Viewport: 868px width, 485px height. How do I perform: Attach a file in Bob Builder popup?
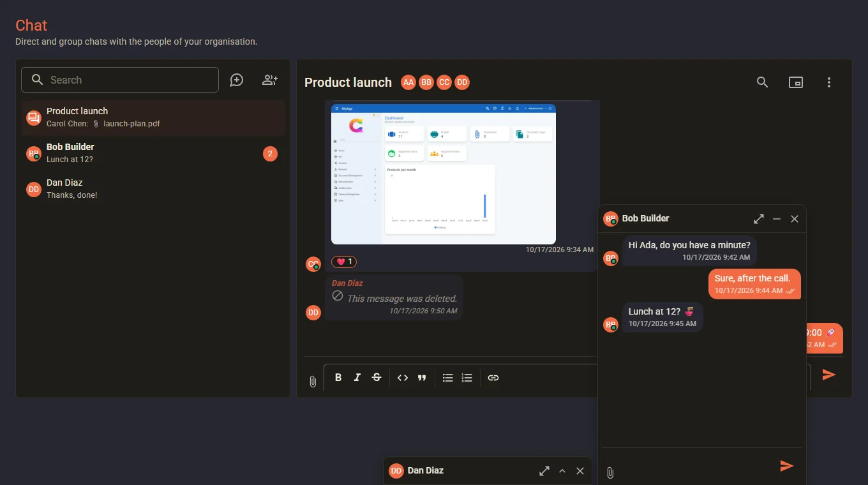click(610, 473)
